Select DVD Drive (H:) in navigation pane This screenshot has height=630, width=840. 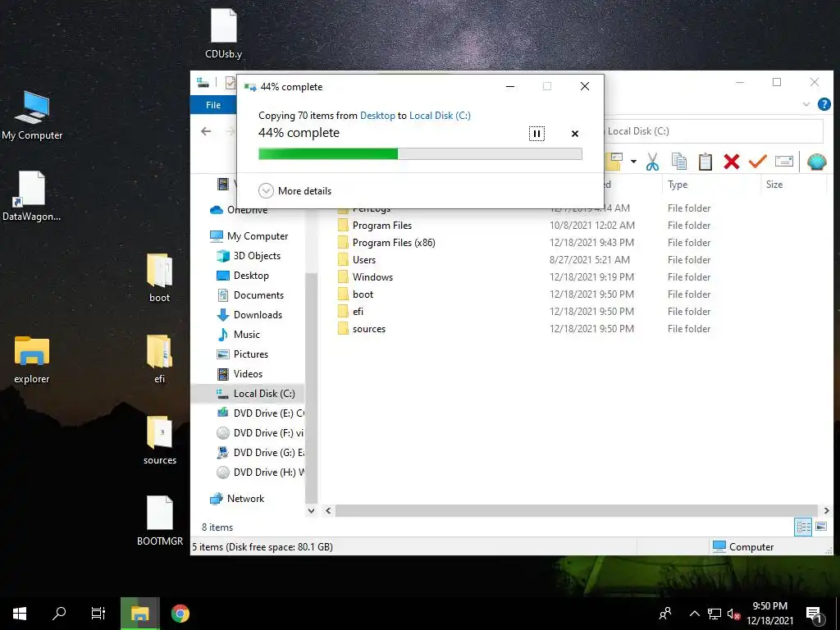260,472
